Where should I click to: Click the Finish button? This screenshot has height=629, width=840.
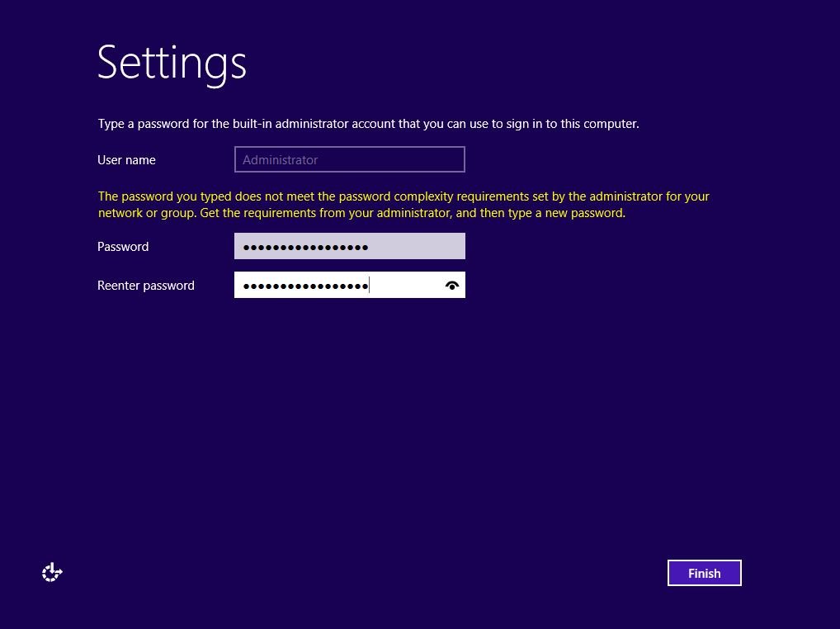[x=704, y=573]
